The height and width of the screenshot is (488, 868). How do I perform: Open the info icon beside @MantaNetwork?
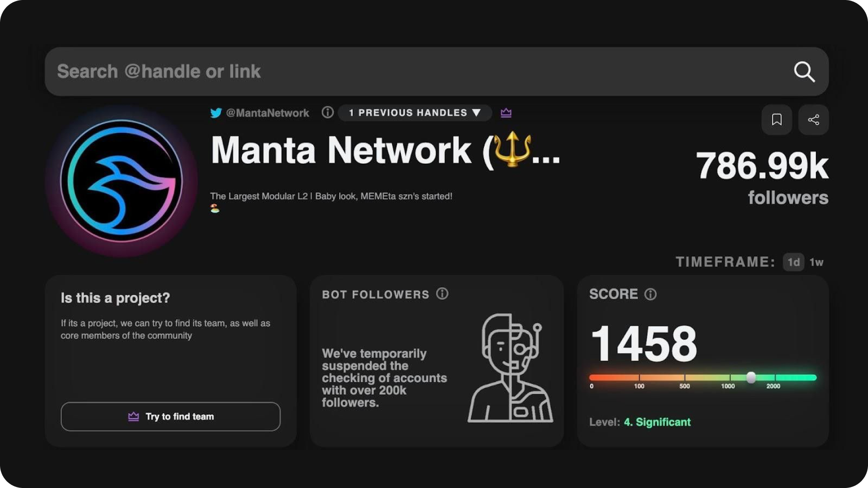pos(327,112)
